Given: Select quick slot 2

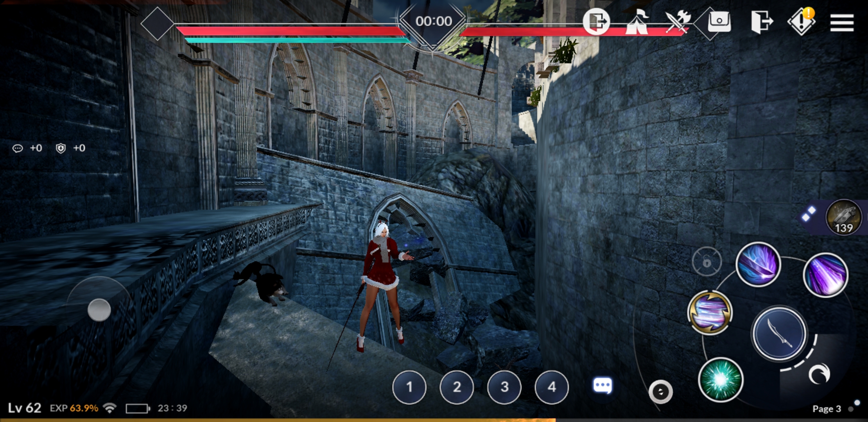Looking at the screenshot, I should [457, 387].
